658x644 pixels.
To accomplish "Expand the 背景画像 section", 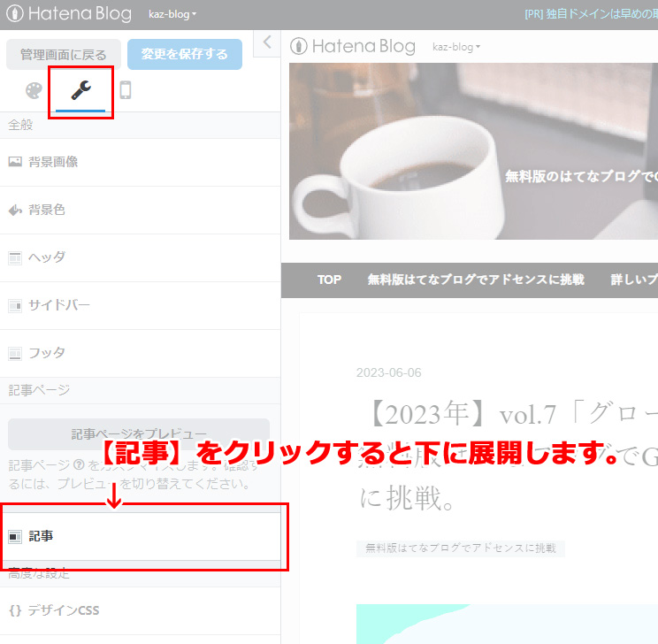I will [x=140, y=162].
